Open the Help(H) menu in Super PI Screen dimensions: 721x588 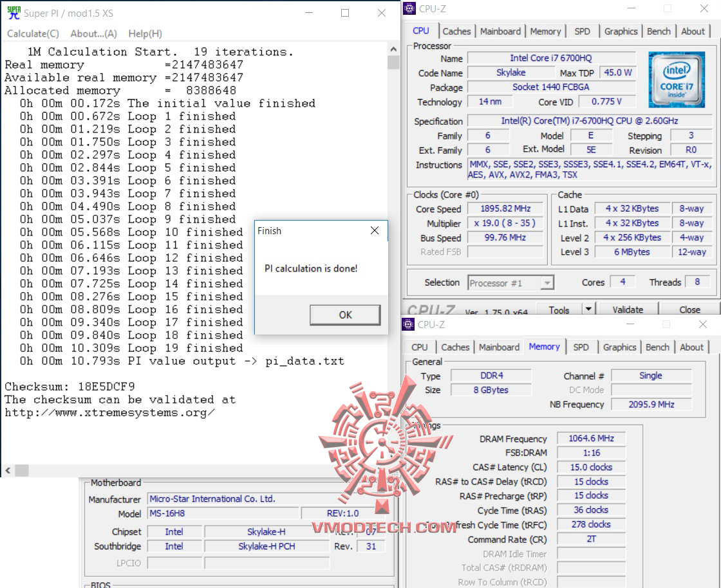coord(145,33)
